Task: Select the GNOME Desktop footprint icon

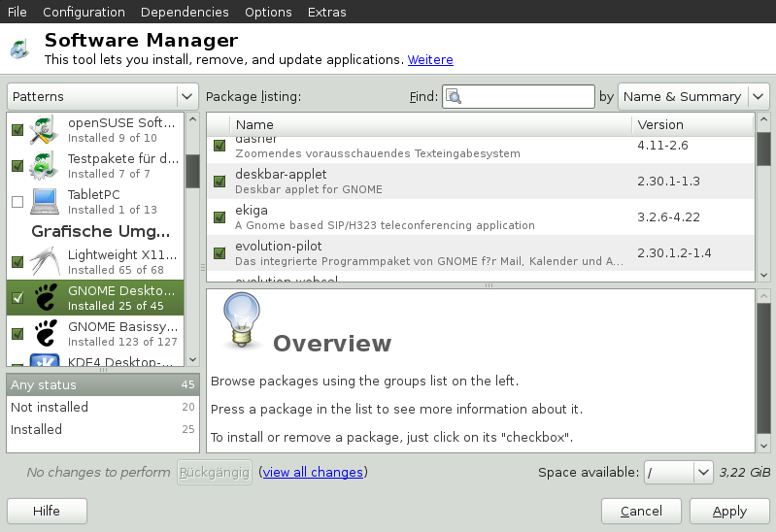Action: point(45,297)
